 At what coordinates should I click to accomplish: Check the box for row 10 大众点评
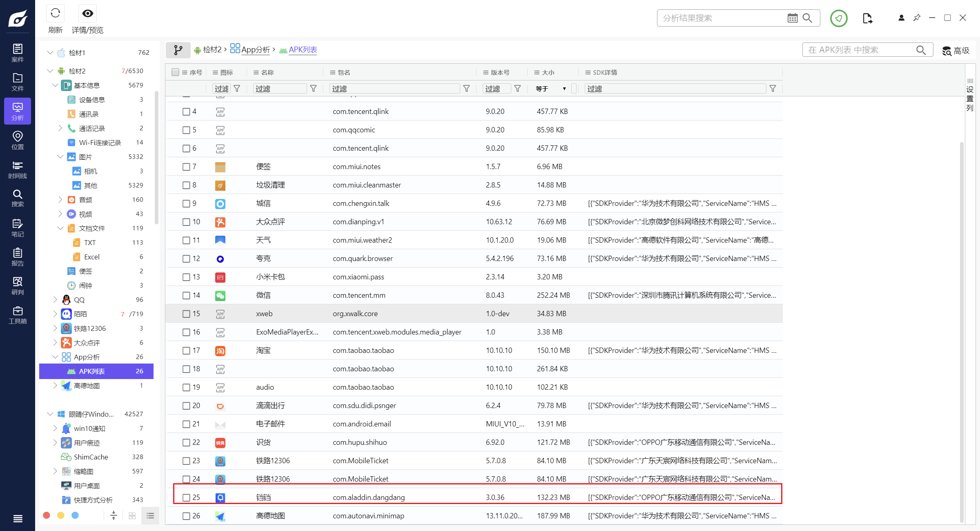186,222
